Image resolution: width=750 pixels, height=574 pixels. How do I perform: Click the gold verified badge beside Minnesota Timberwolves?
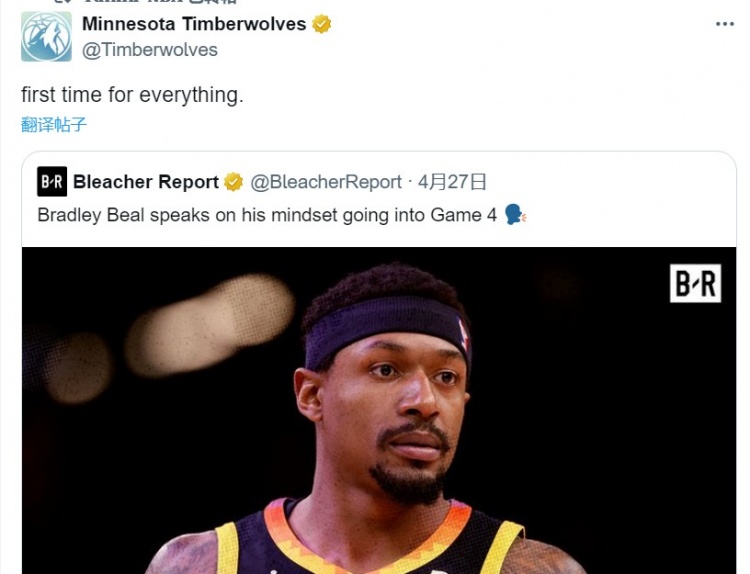point(321,24)
